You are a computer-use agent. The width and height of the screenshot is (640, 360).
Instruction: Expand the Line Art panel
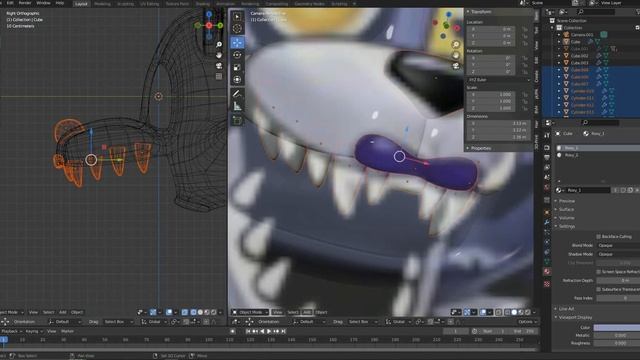tap(566, 309)
